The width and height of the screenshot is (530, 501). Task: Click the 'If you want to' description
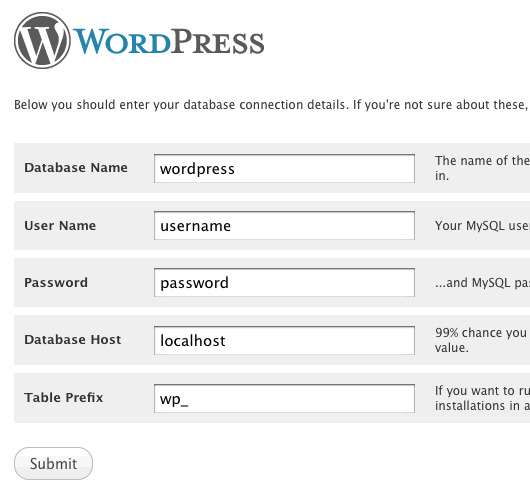(475, 391)
